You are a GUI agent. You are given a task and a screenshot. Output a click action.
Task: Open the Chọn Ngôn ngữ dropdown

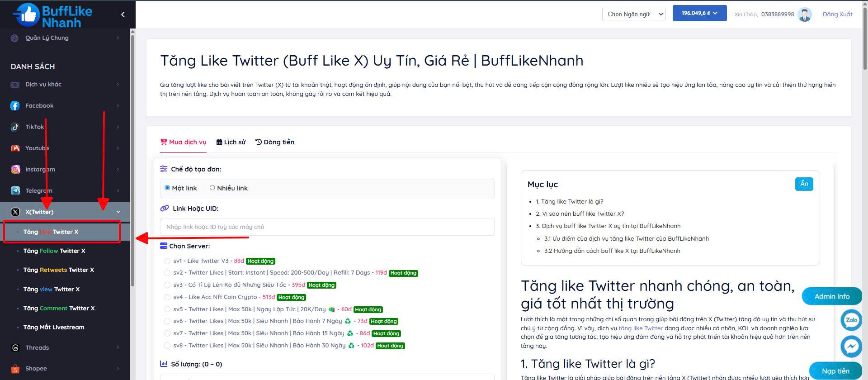tap(634, 14)
